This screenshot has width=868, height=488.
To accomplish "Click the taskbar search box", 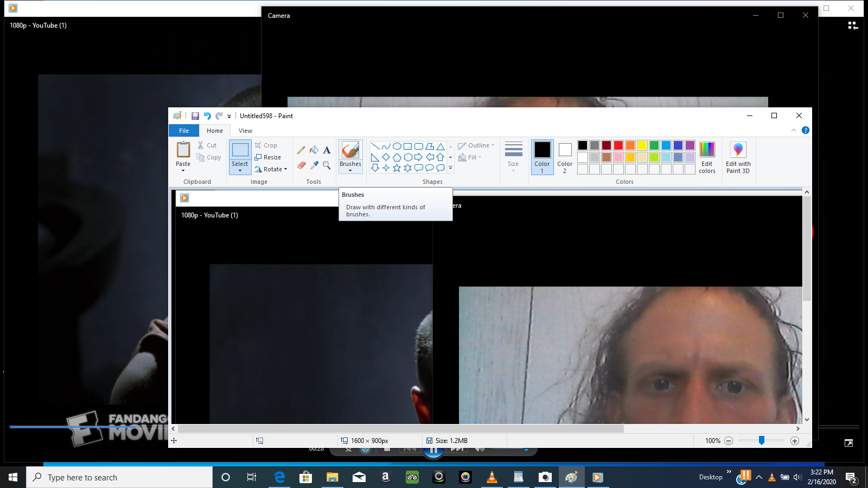I will click(x=119, y=477).
